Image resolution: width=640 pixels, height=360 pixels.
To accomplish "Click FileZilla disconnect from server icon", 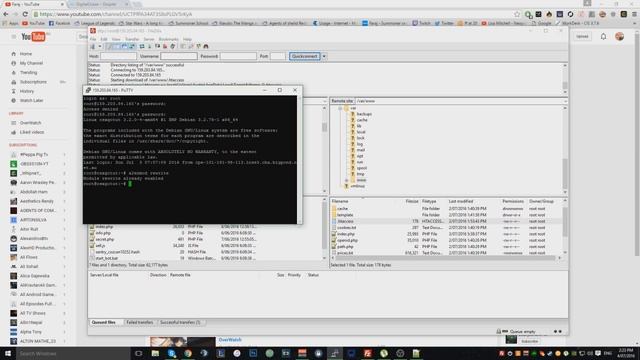I will (165, 46).
